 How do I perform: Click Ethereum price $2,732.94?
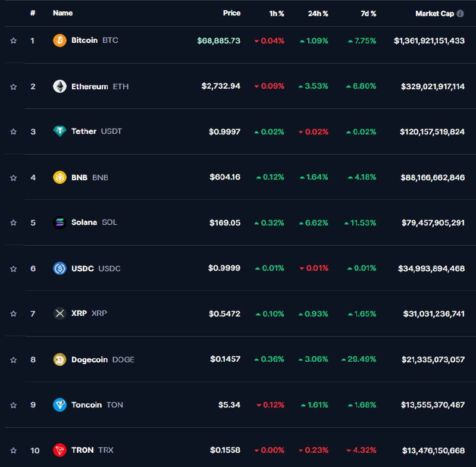[x=221, y=86]
